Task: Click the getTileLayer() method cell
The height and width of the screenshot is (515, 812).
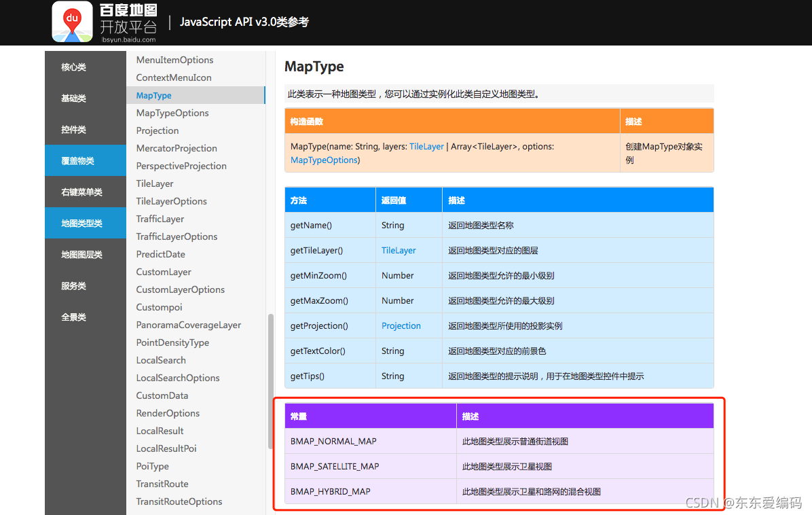Action: click(331, 251)
